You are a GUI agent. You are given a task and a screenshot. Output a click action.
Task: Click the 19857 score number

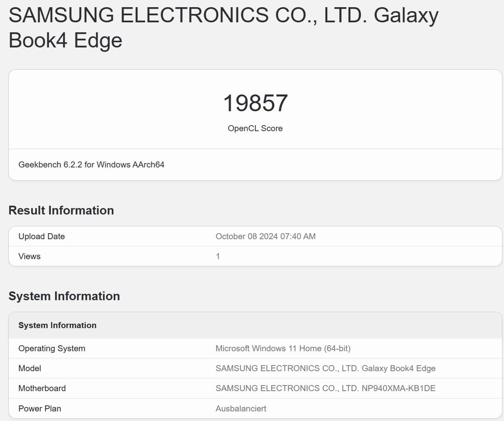pos(255,103)
